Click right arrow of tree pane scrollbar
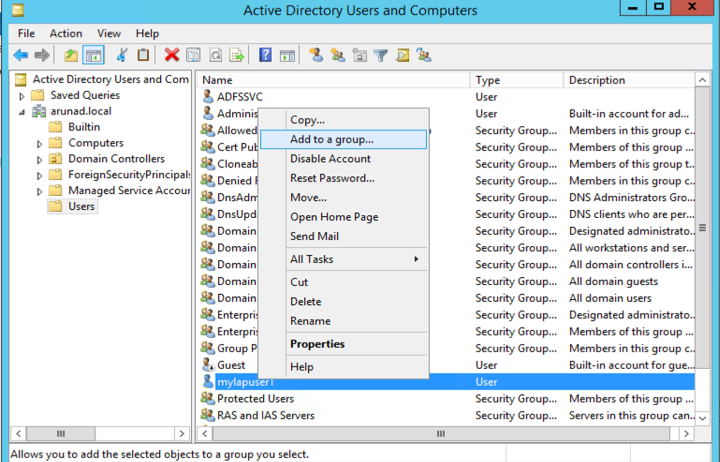The image size is (720, 462). click(181, 433)
